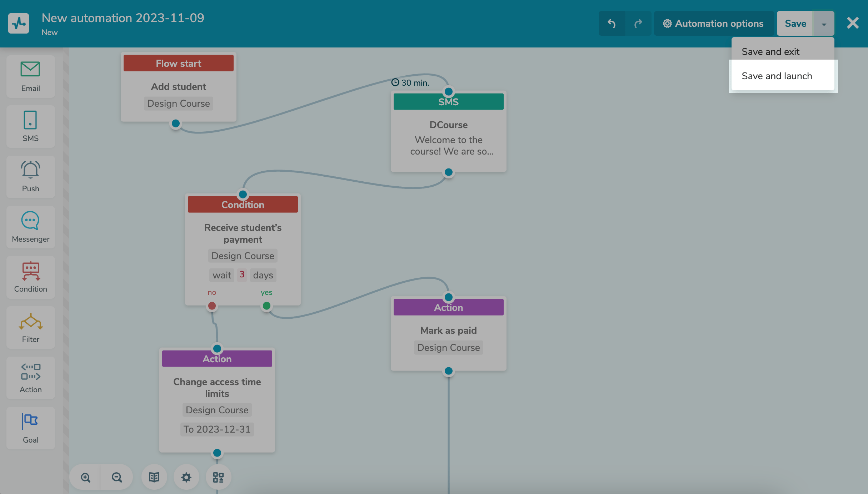Select the Action block in sidebar
The image size is (868, 494).
tap(30, 378)
